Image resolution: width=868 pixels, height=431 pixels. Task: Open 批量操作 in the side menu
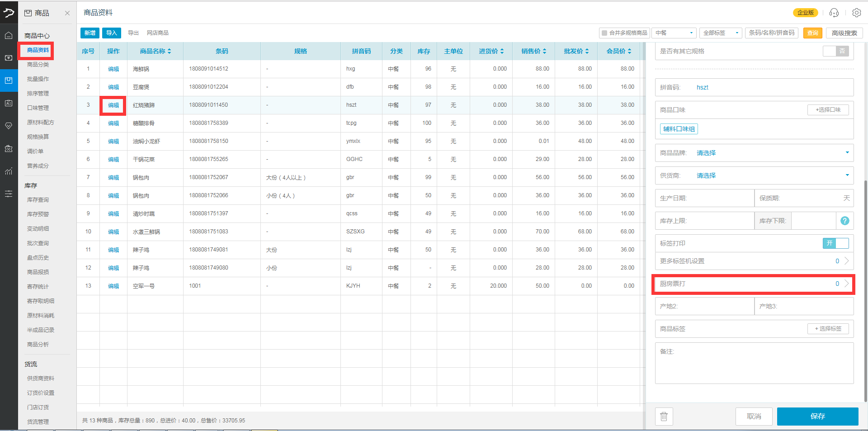pyautogui.click(x=38, y=79)
